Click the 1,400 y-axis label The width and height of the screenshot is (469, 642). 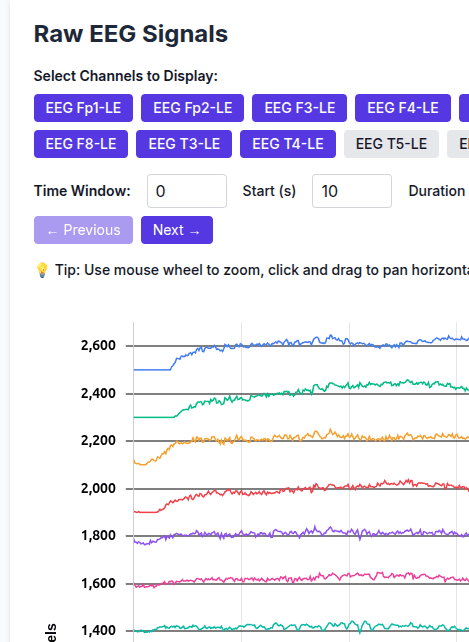point(98,631)
